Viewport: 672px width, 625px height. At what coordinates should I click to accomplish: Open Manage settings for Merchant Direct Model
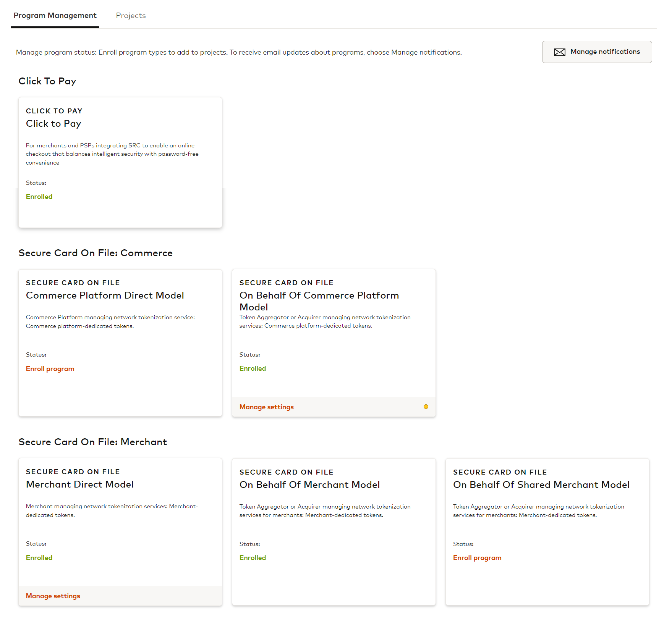click(53, 596)
